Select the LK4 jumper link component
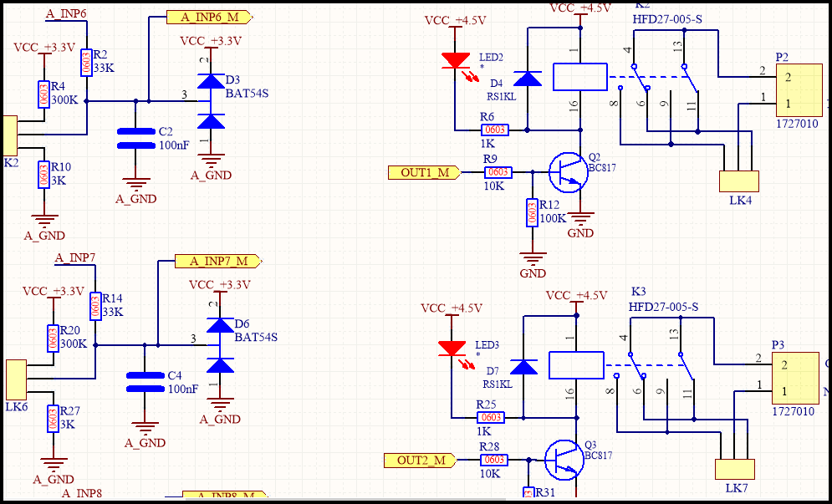This screenshot has width=832, height=504. [738, 181]
